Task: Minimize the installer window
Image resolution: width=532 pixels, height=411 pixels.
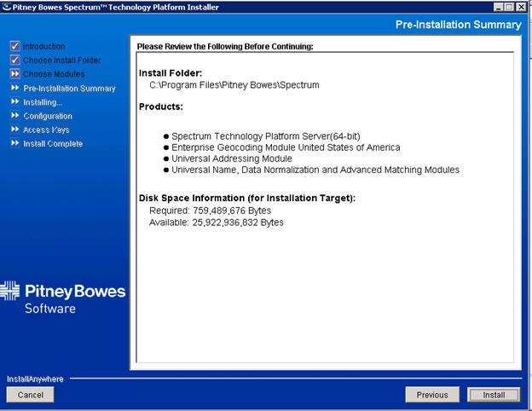Action: pos(497,7)
